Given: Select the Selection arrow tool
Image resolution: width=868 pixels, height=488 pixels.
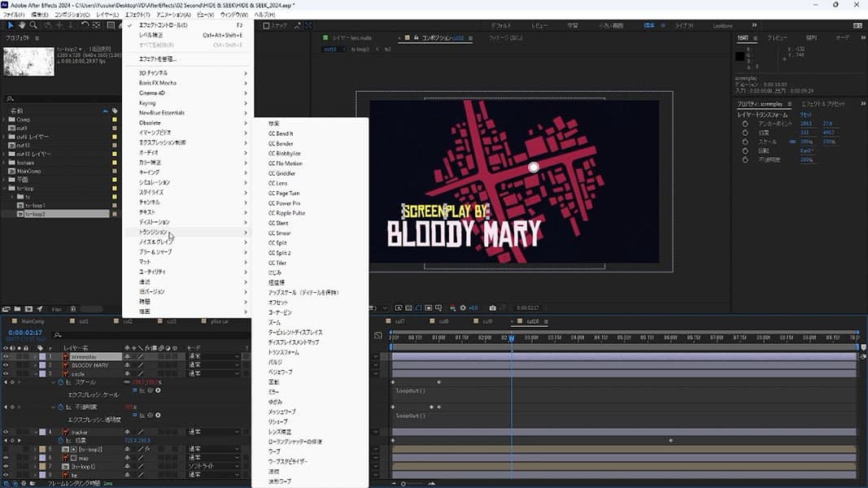Looking at the screenshot, I should 11,26.
